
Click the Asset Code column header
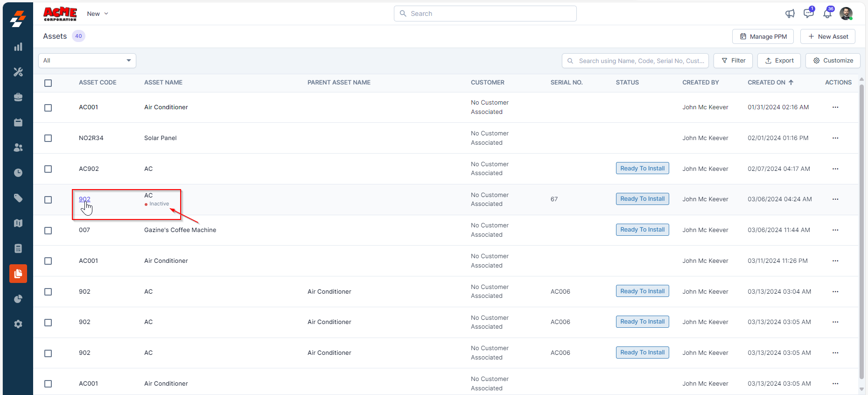[98, 83]
